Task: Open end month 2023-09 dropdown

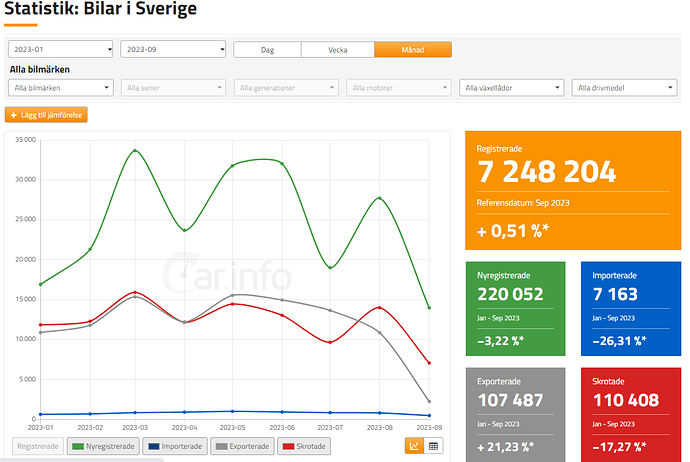Action: 173,49
